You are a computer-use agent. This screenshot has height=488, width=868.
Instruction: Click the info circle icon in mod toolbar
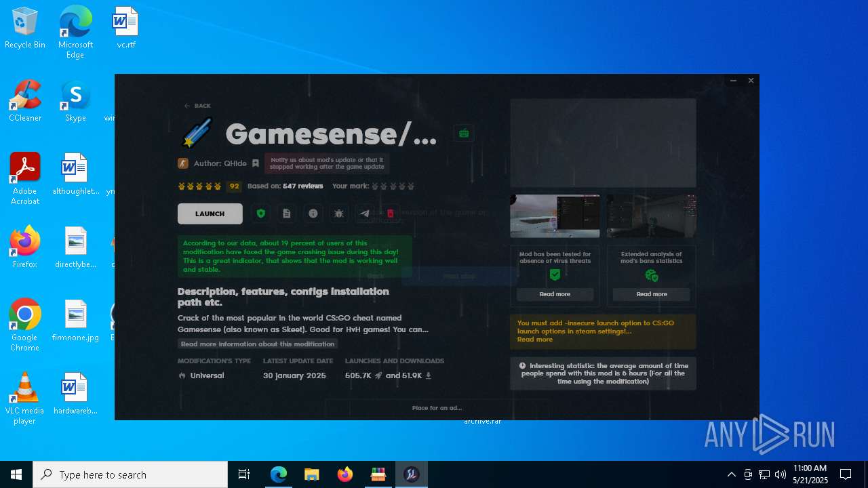(x=313, y=213)
